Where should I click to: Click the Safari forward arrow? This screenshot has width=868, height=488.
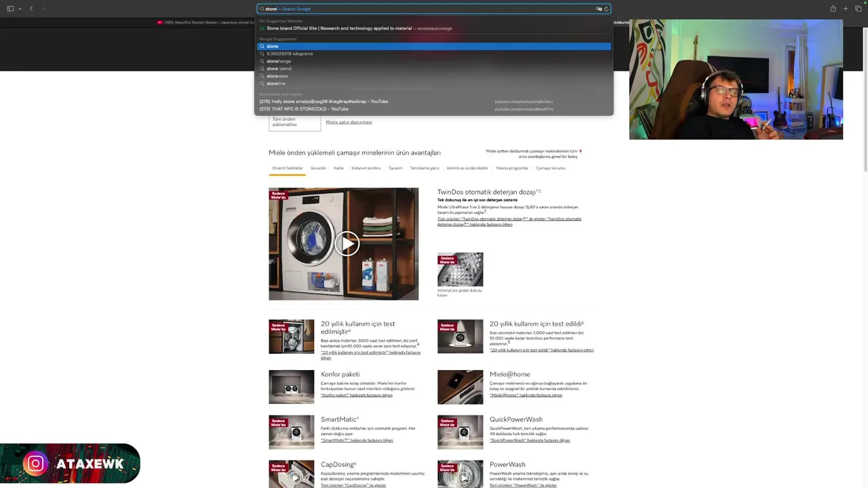(43, 9)
